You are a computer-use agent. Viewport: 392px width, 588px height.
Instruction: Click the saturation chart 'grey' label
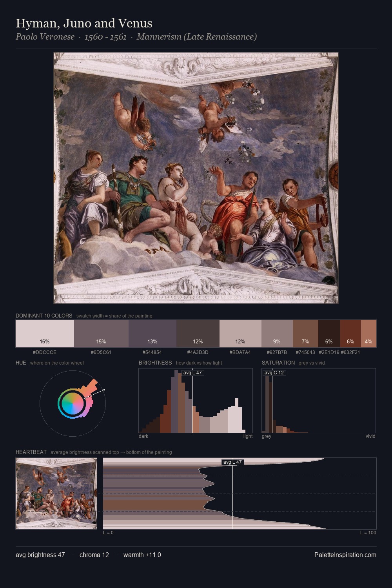267,436
